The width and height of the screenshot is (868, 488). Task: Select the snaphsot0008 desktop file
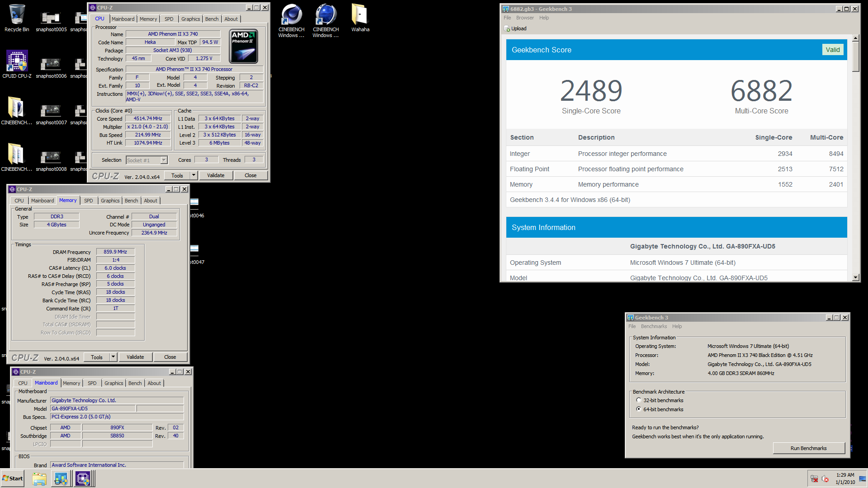pos(51,161)
